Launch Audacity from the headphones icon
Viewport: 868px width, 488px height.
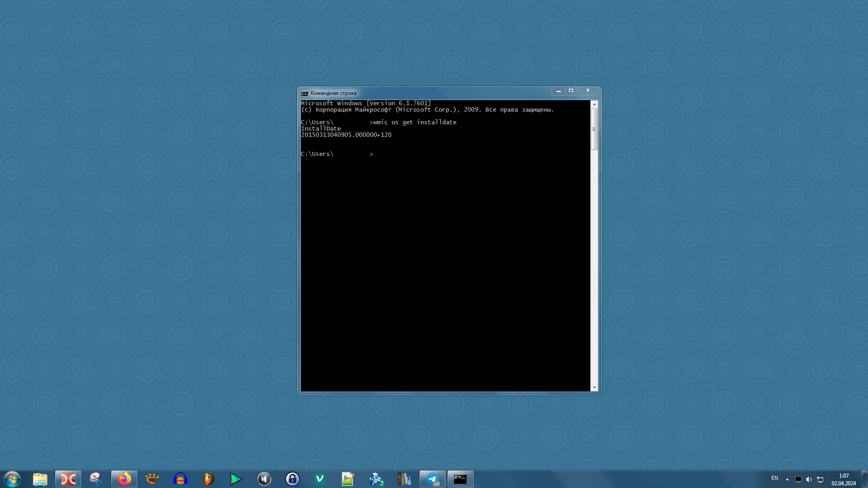(180, 479)
